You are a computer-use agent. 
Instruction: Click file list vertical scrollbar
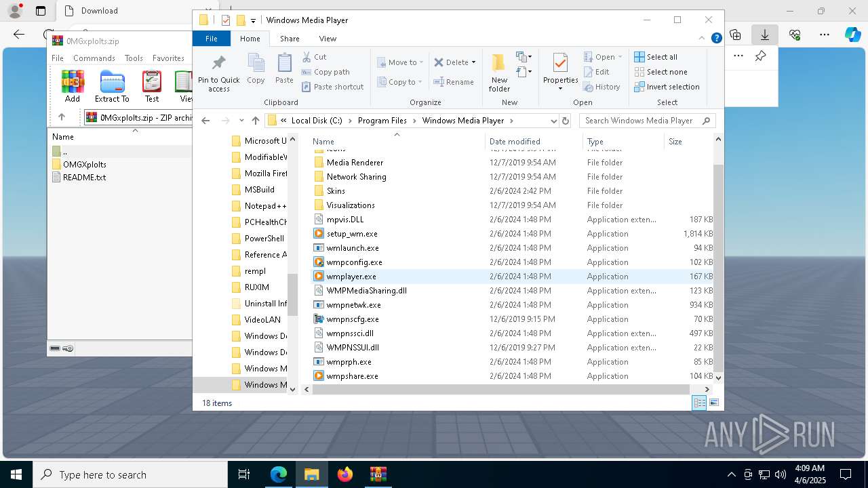718,268
